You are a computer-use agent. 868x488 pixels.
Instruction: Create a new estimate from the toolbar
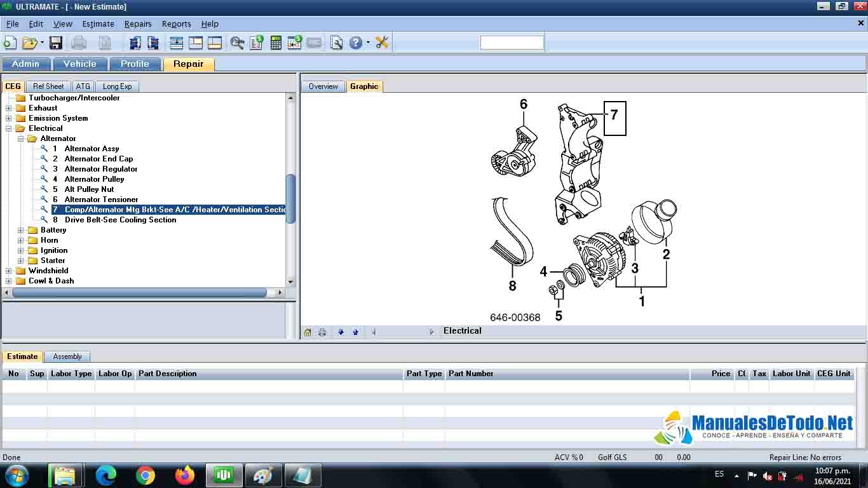(10, 43)
